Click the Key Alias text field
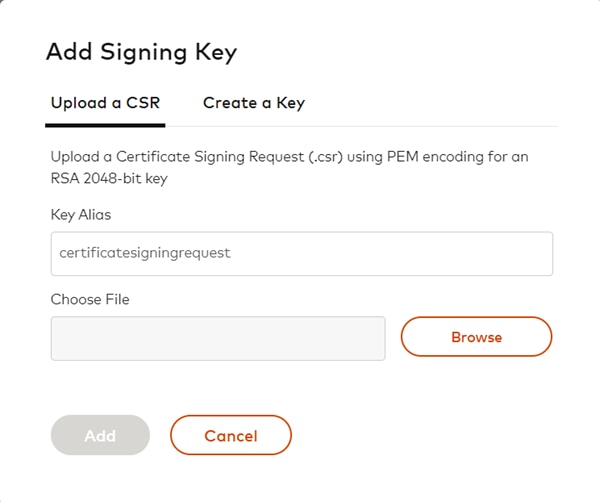600x502 pixels. [x=301, y=254]
